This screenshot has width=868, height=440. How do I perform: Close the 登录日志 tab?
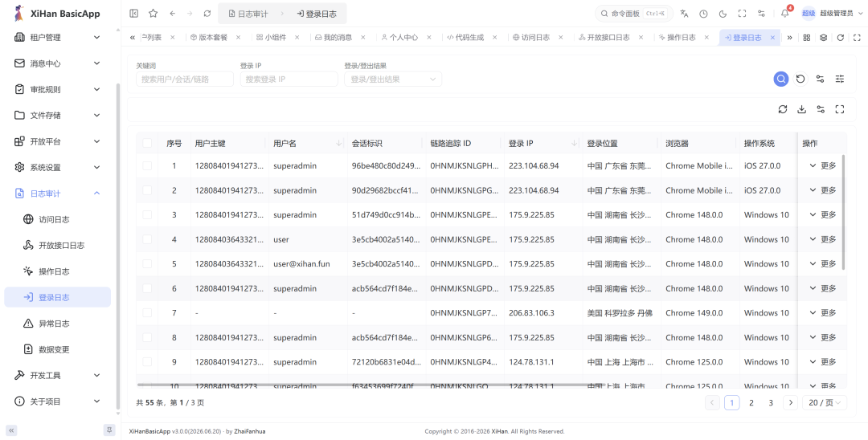click(772, 38)
